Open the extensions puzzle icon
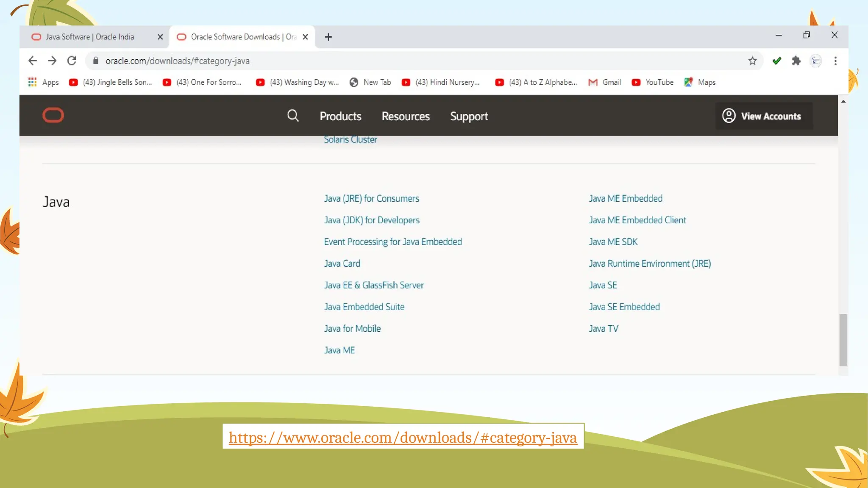 796,61
